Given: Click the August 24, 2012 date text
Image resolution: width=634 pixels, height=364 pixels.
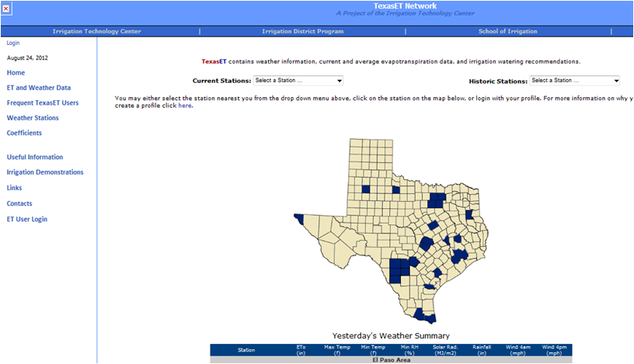Looking at the screenshot, I should 27,57.
